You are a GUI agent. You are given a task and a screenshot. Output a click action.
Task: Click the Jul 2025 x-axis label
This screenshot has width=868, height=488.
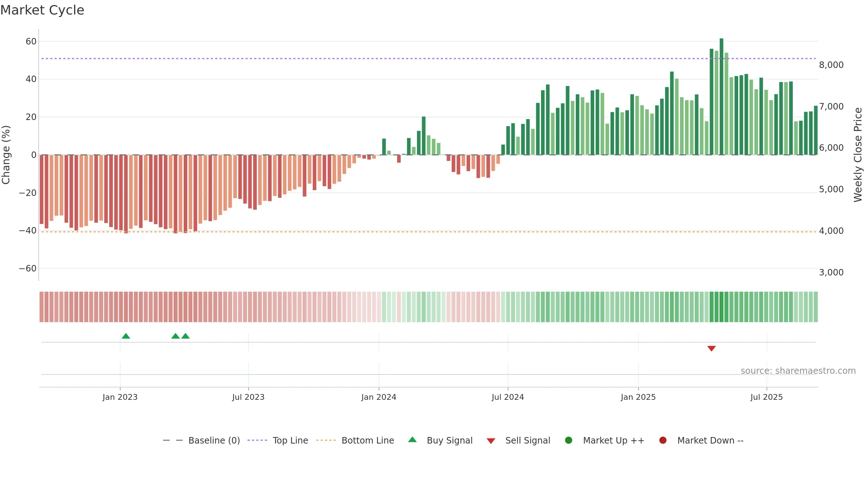pos(767,397)
